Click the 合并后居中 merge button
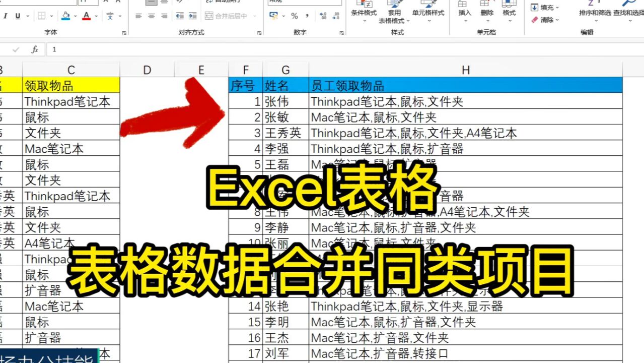This screenshot has width=644, height=363. click(227, 16)
